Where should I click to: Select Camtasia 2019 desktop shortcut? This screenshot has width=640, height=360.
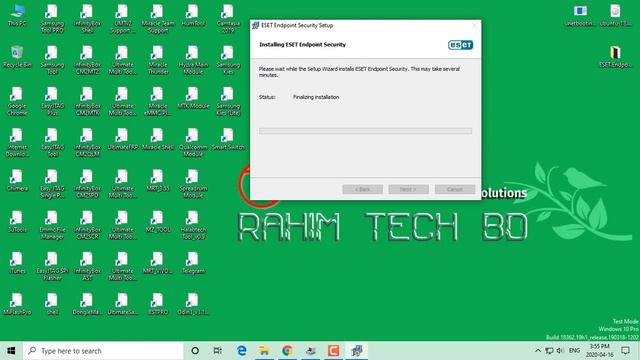click(228, 19)
